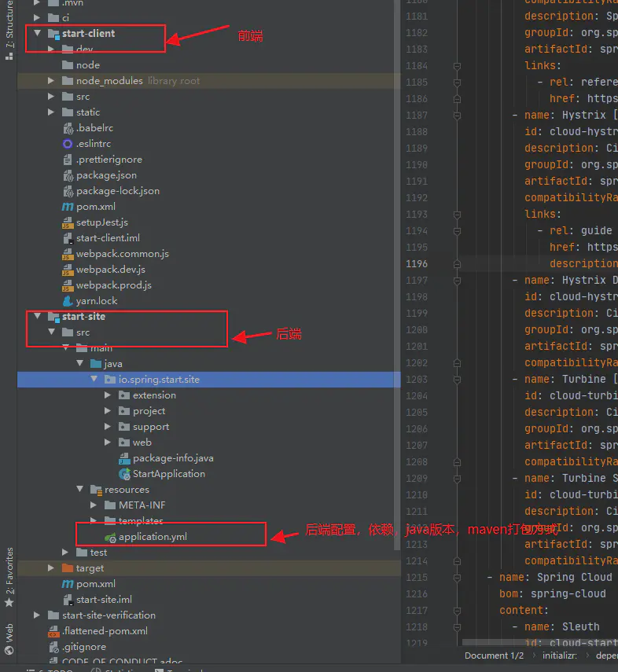The width and height of the screenshot is (618, 672).
Task: Toggle fold marker on line 1187
Action: [x=457, y=116]
